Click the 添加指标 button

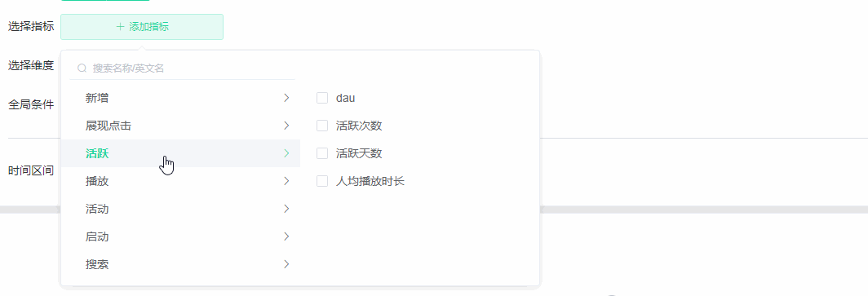pyautogui.click(x=142, y=27)
